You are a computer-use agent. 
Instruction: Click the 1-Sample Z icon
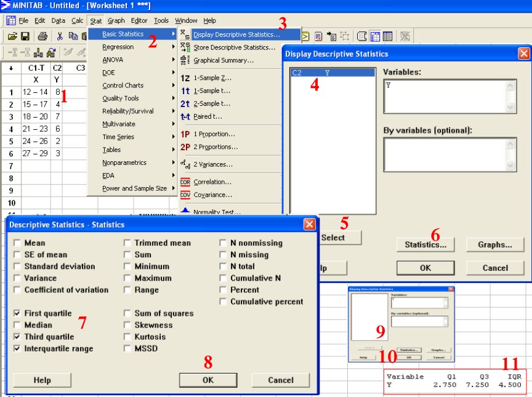pos(185,78)
